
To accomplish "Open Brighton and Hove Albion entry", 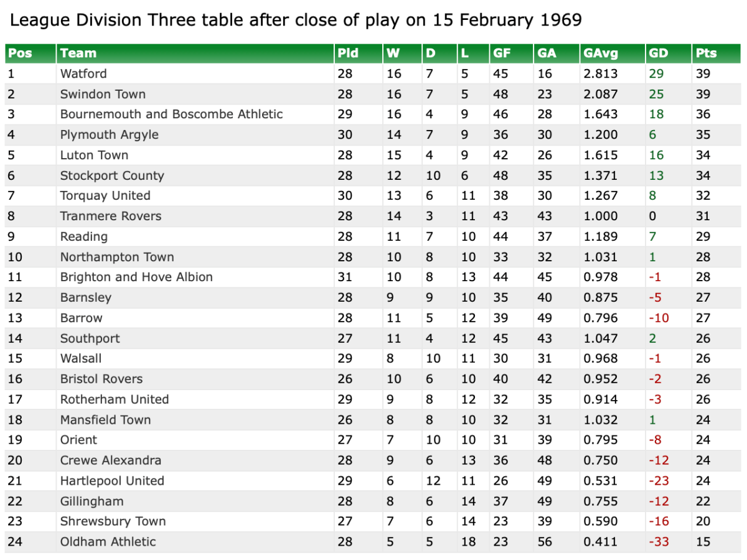I will click(x=136, y=278).
